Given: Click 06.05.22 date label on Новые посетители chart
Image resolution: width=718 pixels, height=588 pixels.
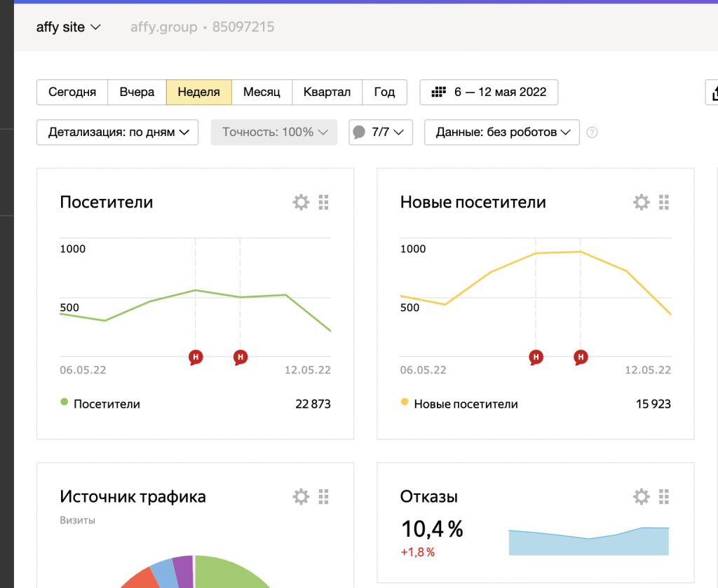Looking at the screenshot, I should point(423,370).
